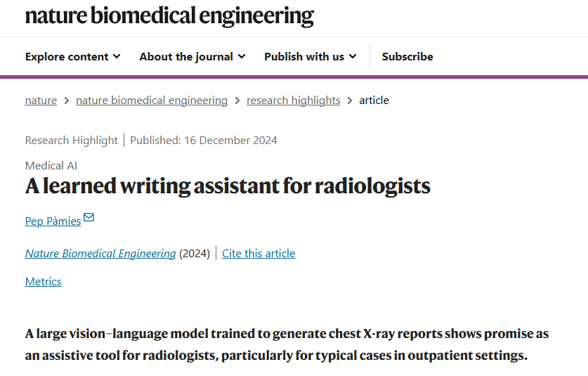
Task: Click the article title heading
Action: (228, 186)
